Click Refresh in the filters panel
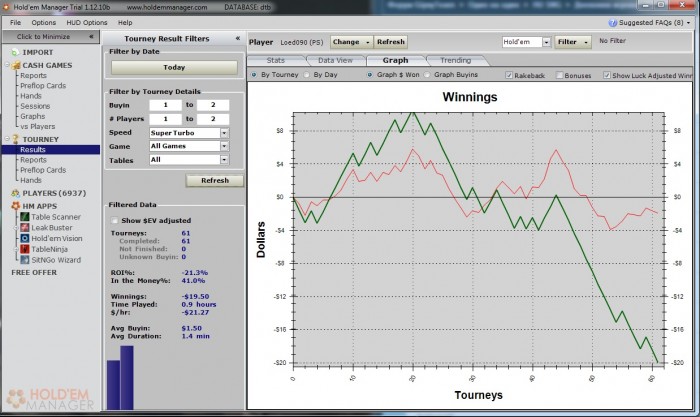Screen dimensions: 700x417 tap(215, 180)
